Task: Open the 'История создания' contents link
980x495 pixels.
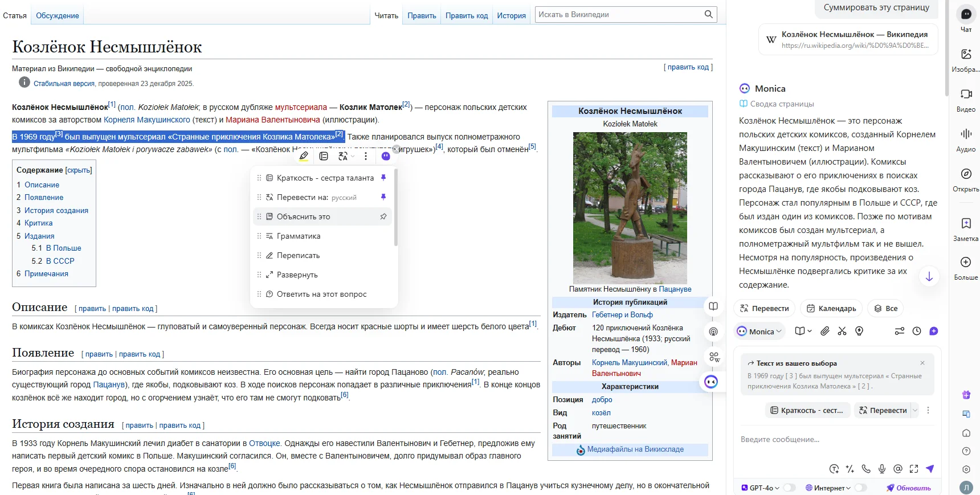Action: coord(56,210)
